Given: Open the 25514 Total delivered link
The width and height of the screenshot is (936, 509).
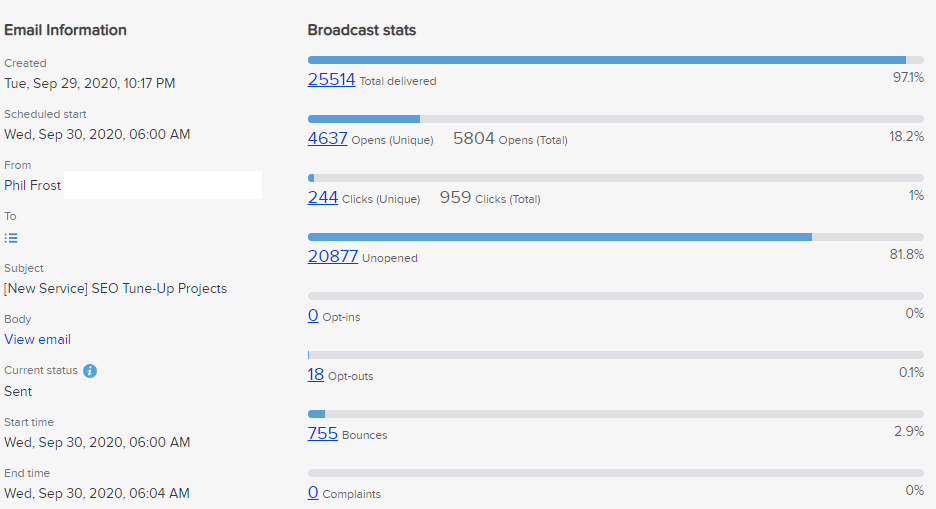Looking at the screenshot, I should point(331,79).
